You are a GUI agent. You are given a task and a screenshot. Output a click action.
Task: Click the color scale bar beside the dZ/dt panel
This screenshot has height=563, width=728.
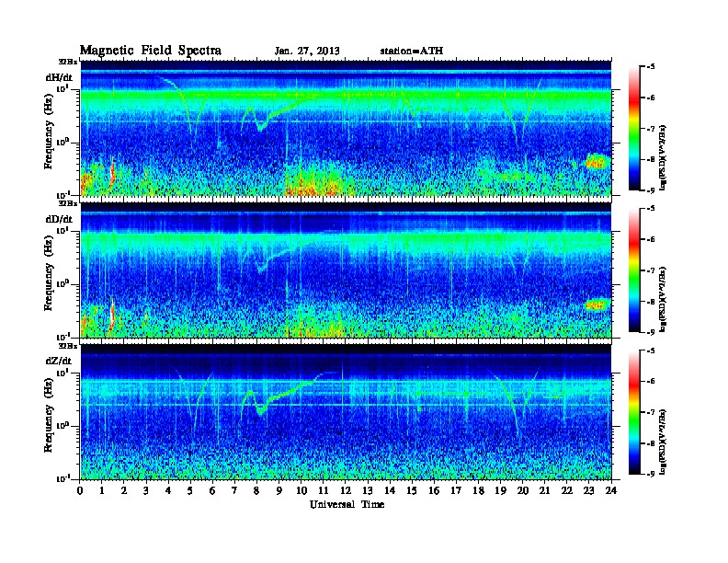coord(634,412)
